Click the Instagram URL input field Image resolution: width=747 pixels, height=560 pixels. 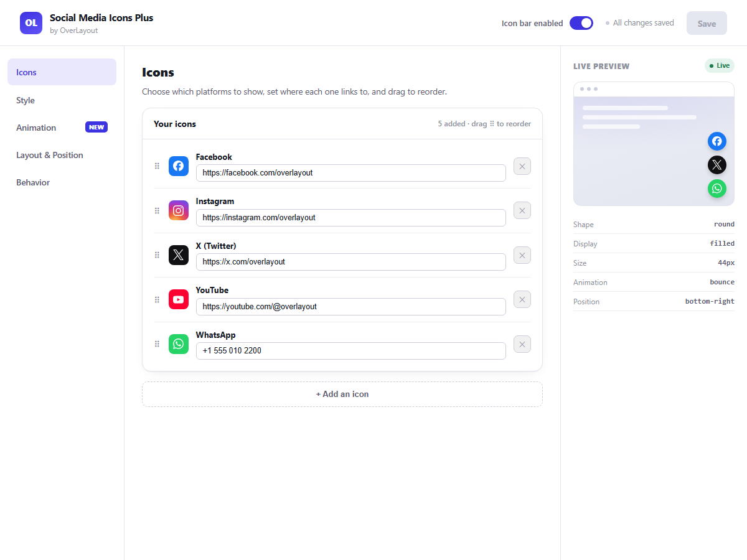point(351,218)
